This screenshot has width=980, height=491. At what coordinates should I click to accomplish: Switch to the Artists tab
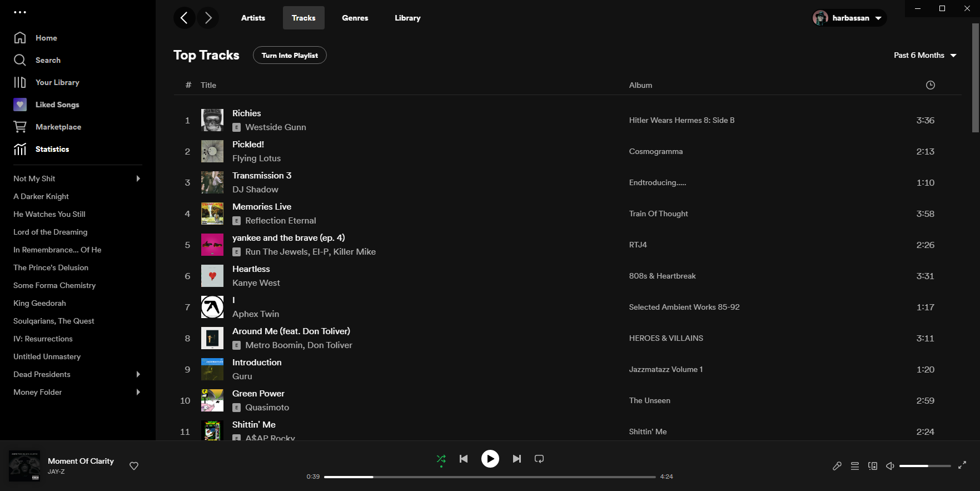253,18
